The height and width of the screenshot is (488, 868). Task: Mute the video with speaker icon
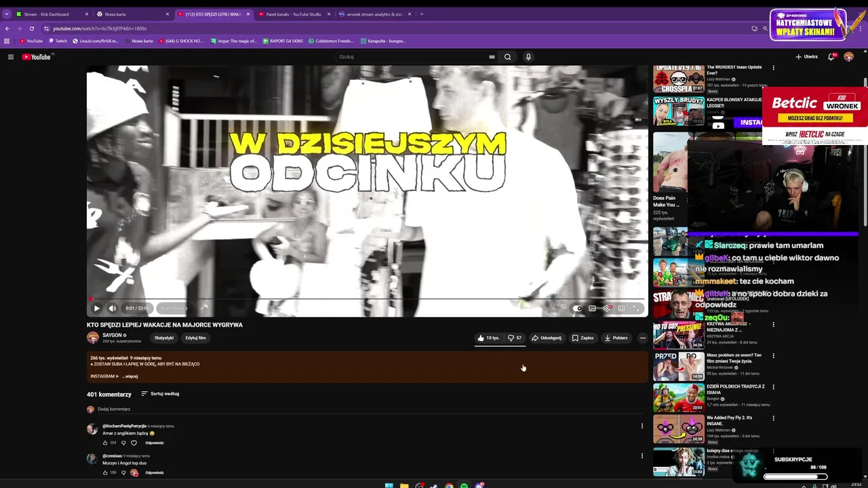[x=113, y=308]
